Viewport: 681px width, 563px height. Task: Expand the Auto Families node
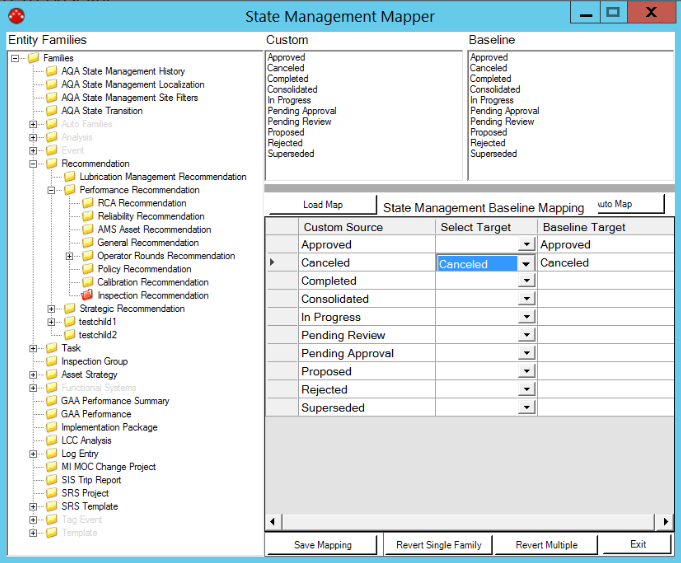coord(33,124)
